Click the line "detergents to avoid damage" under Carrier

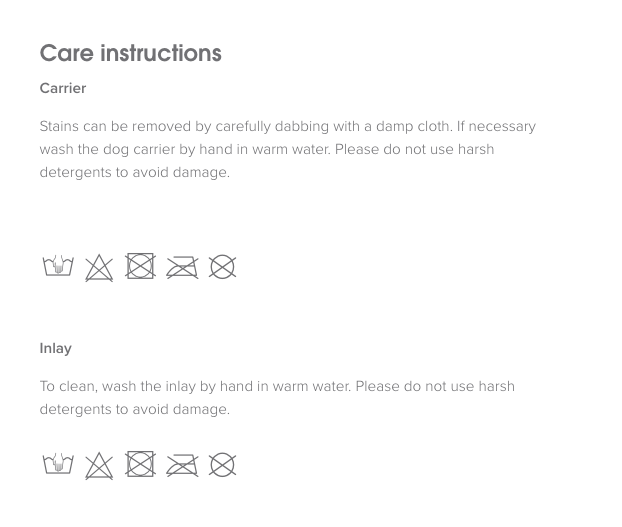click(x=134, y=172)
